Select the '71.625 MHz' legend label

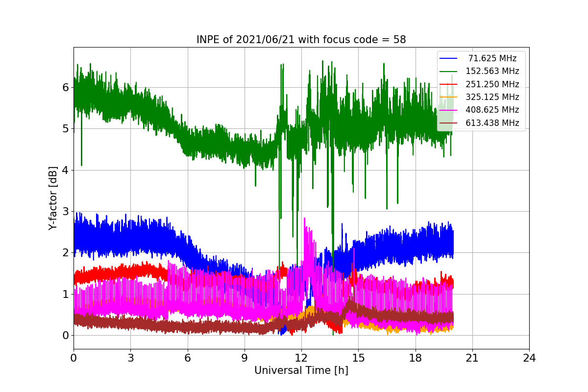click(x=492, y=58)
